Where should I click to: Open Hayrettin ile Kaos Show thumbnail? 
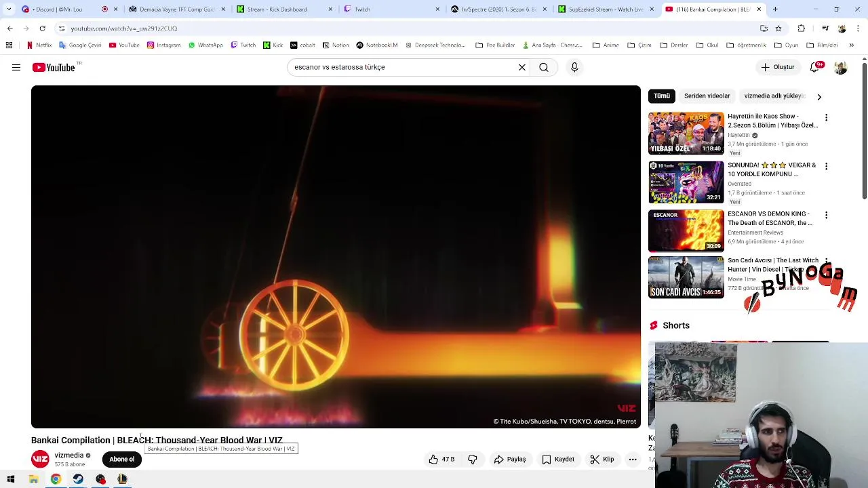(686, 134)
